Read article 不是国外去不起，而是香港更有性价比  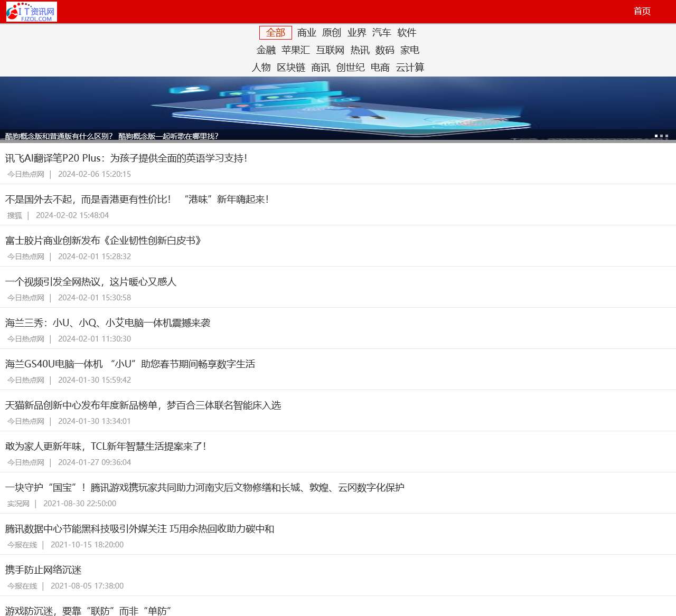137,200
